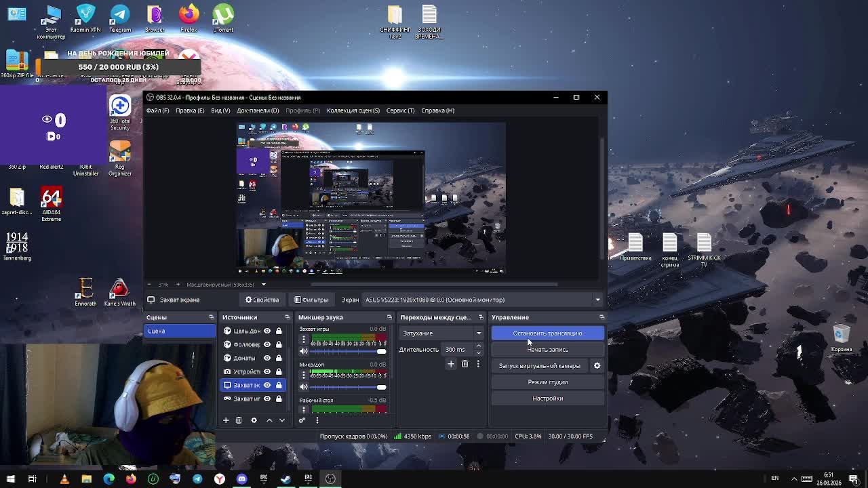The image size is (868, 488).
Task: Increase transition duration with up arrow
Action: [x=478, y=346]
